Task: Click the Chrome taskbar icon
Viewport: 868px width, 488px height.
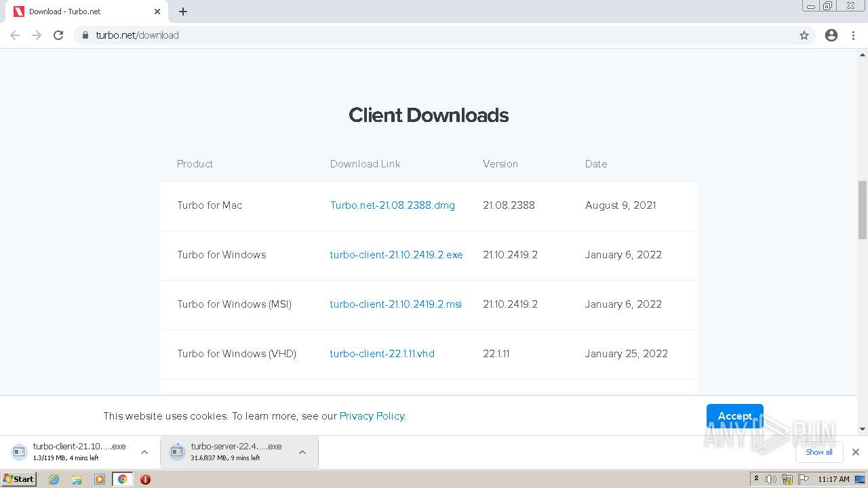Action: click(122, 479)
